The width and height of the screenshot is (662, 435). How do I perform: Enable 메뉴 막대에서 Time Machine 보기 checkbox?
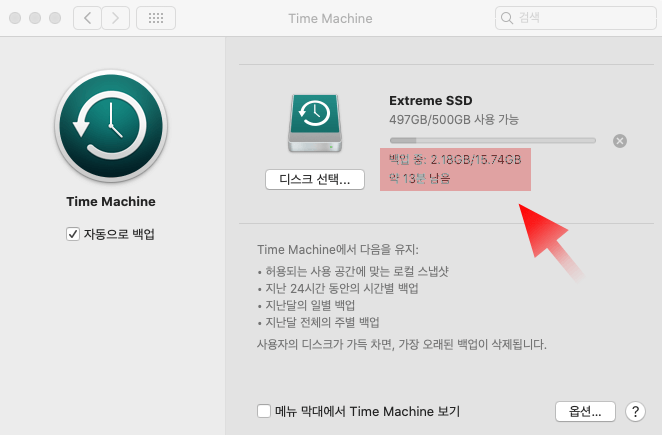264,411
